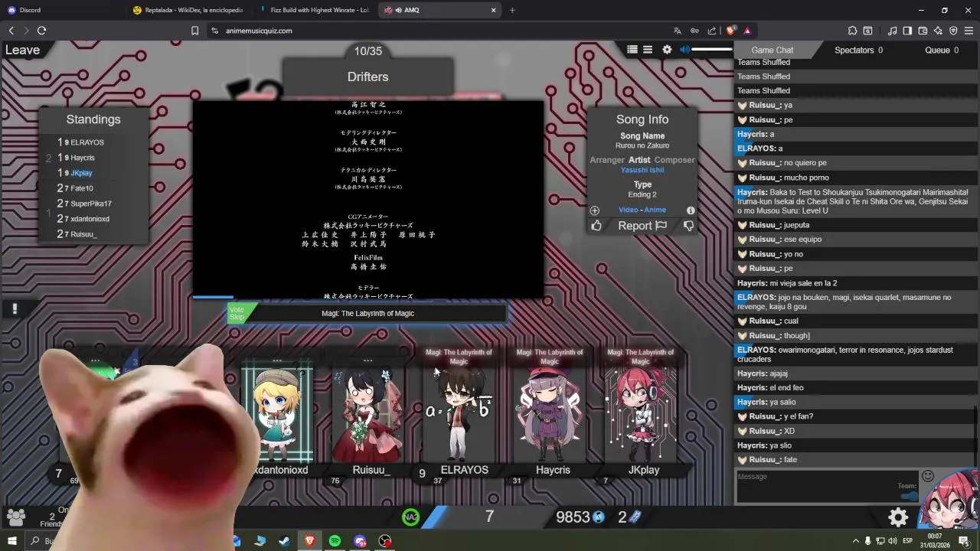Dislike the song with thumbs down
980x551 pixels.
[x=688, y=226]
